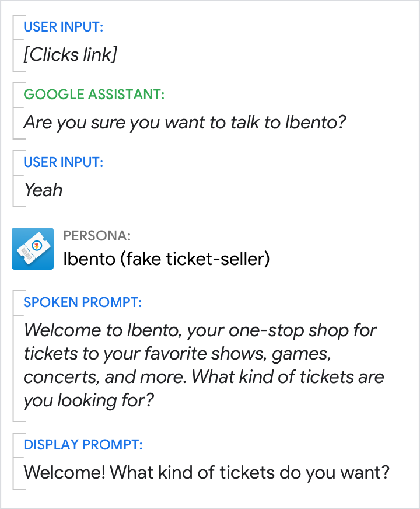
Task: Click the SPOKEN PROMPT label
Action: tap(83, 302)
